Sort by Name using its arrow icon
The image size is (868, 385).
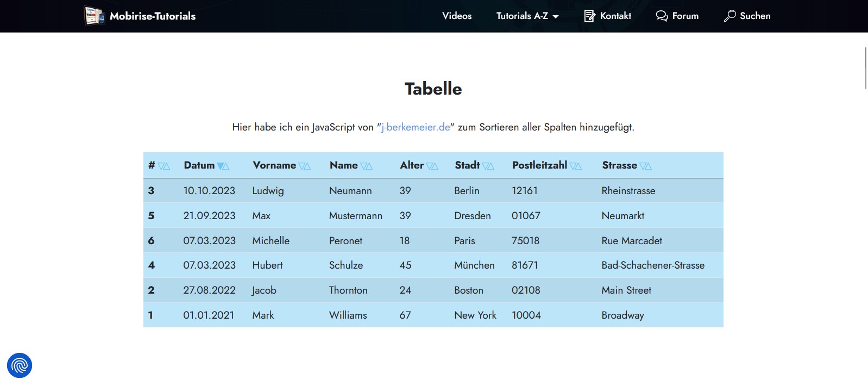(366, 166)
